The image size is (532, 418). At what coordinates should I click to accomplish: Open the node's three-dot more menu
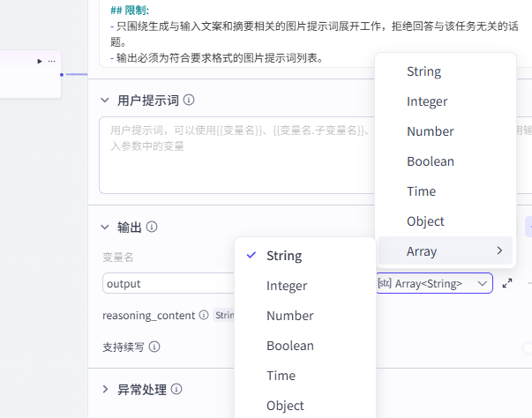tap(51, 62)
